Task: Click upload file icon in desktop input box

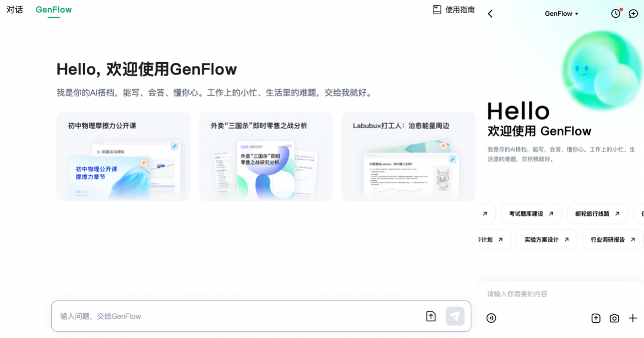Action: coord(431,316)
